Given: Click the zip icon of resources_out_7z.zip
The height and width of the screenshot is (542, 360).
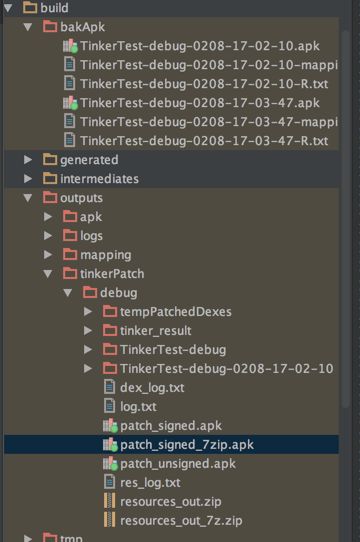Looking at the screenshot, I should 110,521.
